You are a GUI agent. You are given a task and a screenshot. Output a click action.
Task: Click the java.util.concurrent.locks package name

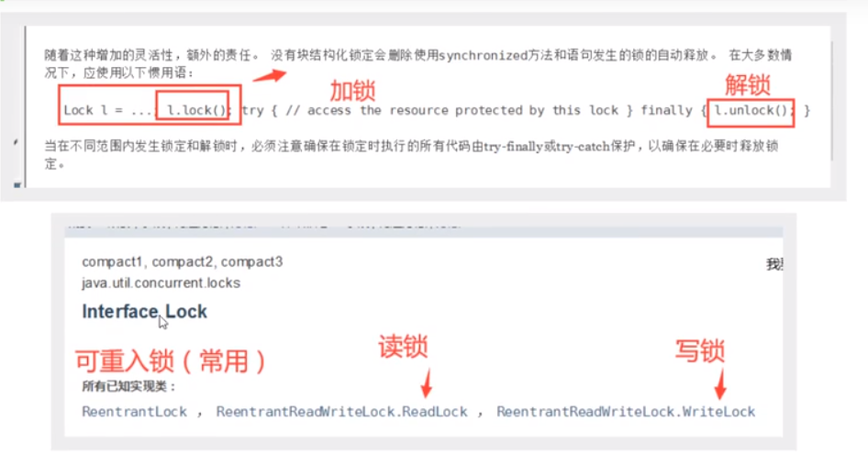coord(161,282)
